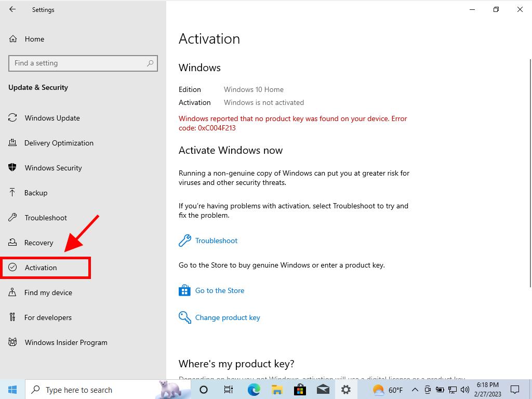This screenshot has width=532, height=399.
Task: Open For developers settings
Action: point(48,317)
